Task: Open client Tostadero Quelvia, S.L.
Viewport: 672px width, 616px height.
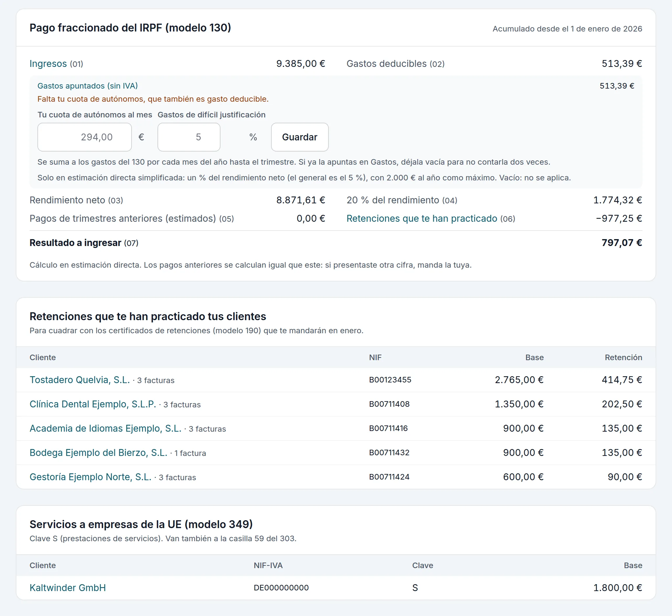Action: click(80, 380)
